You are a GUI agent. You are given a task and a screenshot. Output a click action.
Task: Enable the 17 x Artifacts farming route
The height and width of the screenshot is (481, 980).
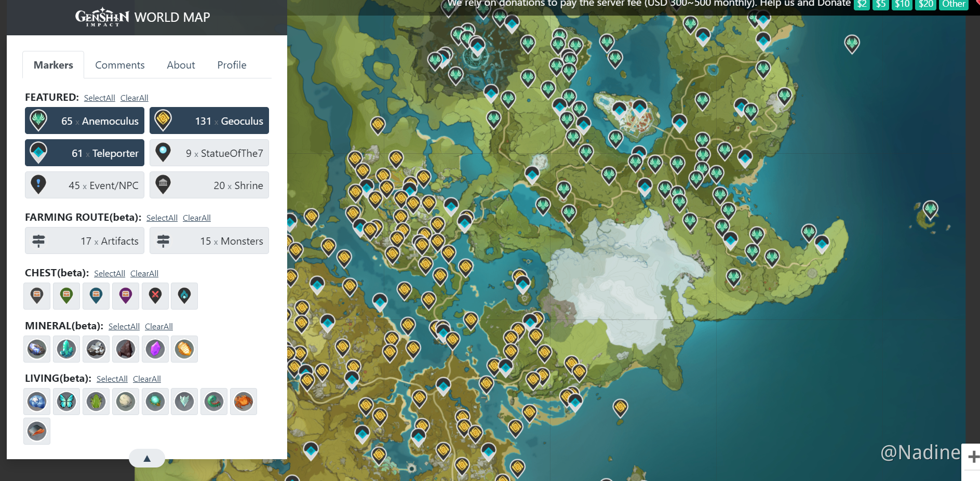[x=85, y=241]
